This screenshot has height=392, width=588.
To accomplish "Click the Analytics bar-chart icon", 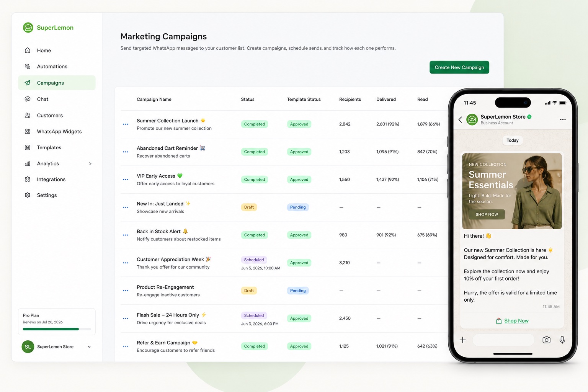I will [x=28, y=163].
